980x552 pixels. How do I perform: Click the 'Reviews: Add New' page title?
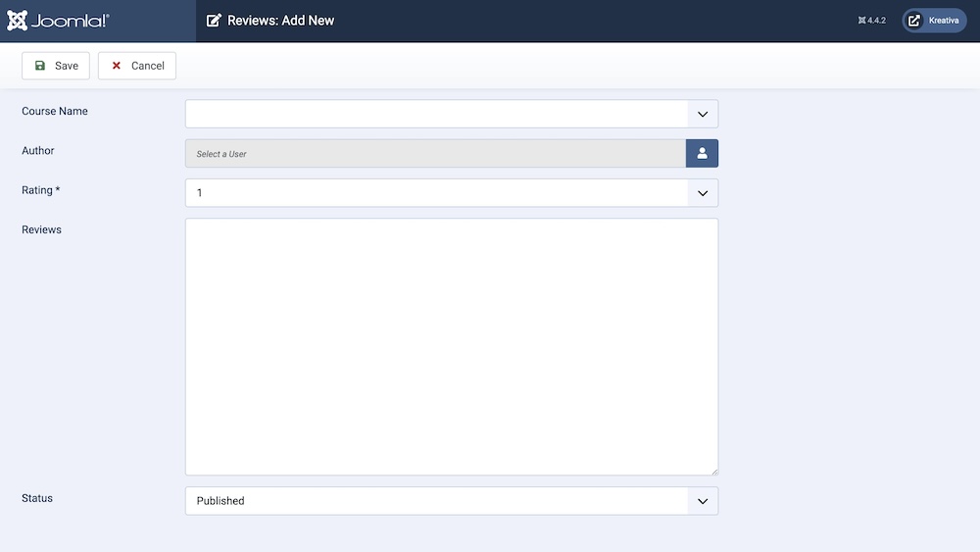point(280,21)
